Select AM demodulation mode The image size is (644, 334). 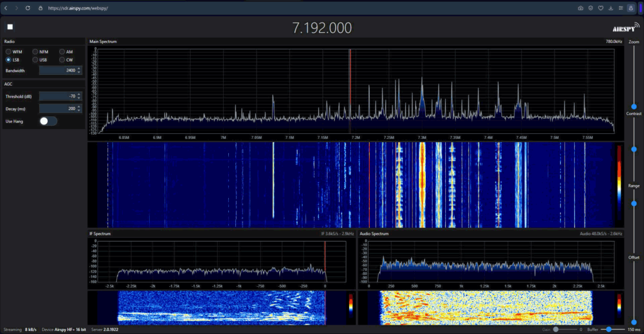click(62, 52)
